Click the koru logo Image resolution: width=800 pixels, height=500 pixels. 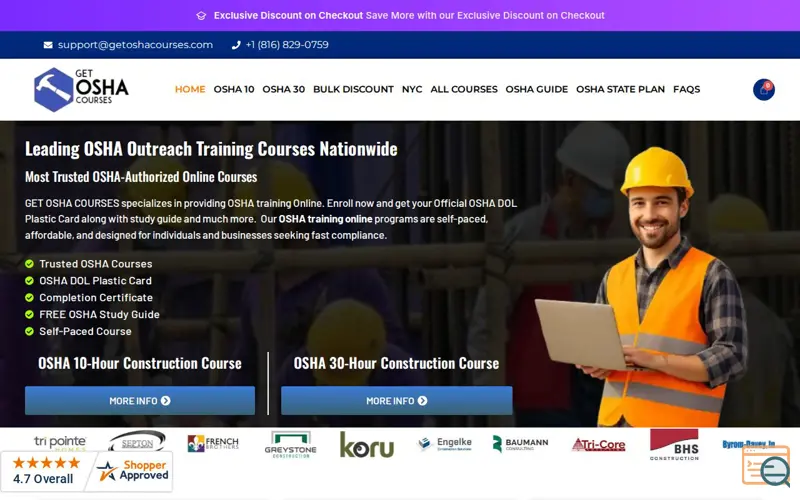(367, 445)
